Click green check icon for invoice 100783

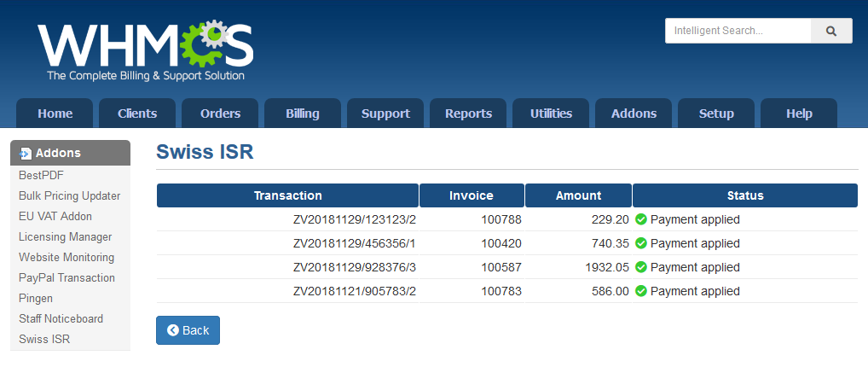pos(641,291)
